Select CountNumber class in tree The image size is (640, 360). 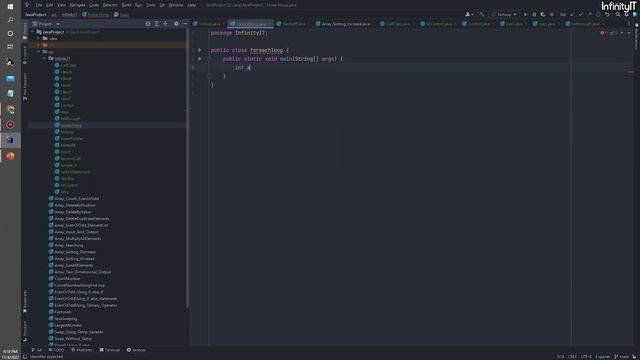pyautogui.click(x=67, y=278)
